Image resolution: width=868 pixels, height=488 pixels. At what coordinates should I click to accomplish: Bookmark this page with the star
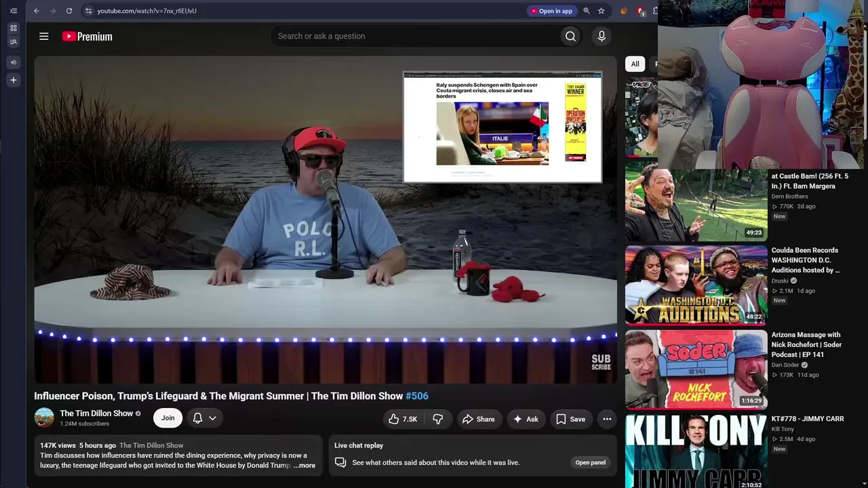[x=601, y=11]
